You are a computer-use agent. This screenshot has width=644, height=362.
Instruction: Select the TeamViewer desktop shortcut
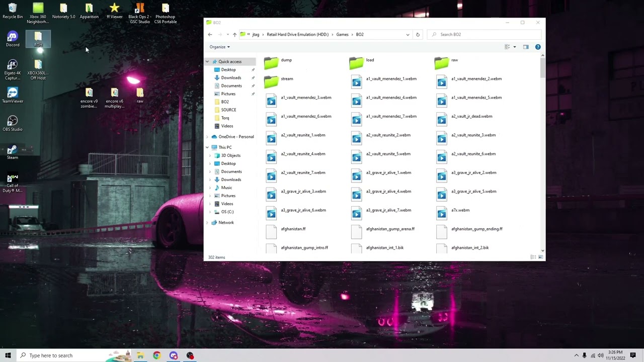coord(13,96)
